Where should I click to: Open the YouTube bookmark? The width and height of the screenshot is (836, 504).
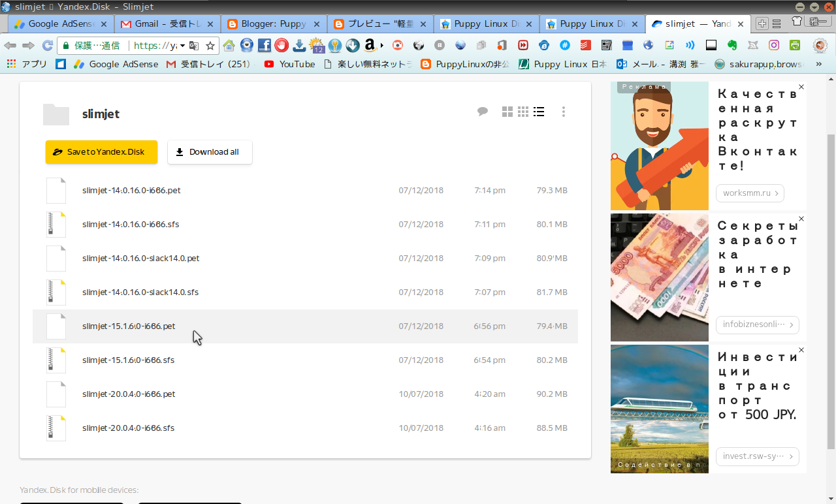click(x=289, y=64)
